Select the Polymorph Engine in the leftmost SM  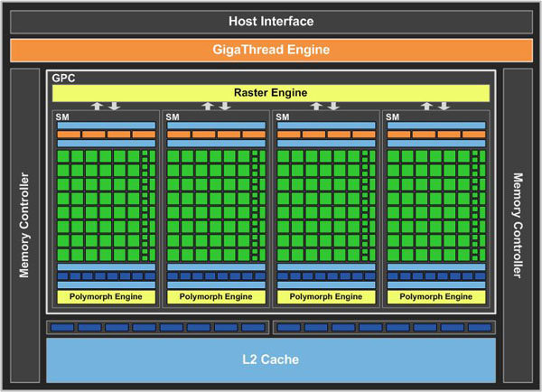(107, 296)
